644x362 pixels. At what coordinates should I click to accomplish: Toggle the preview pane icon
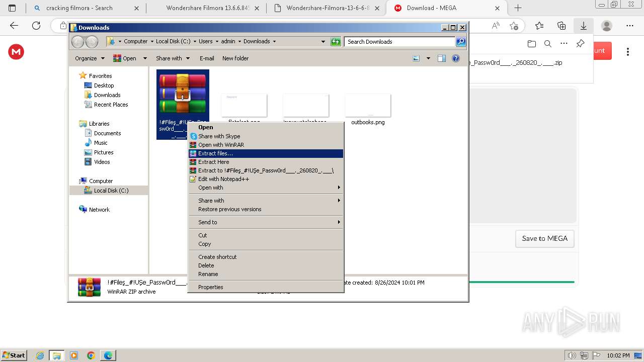click(442, 58)
